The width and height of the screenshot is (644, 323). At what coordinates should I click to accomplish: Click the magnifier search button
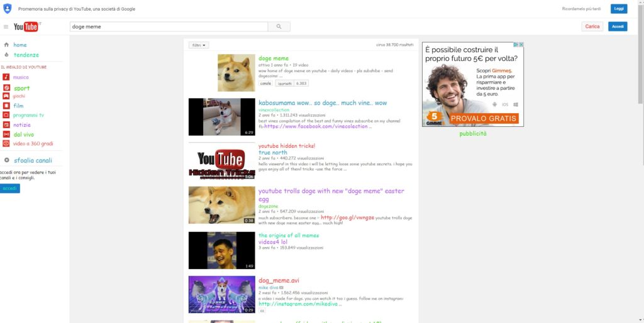click(x=279, y=26)
